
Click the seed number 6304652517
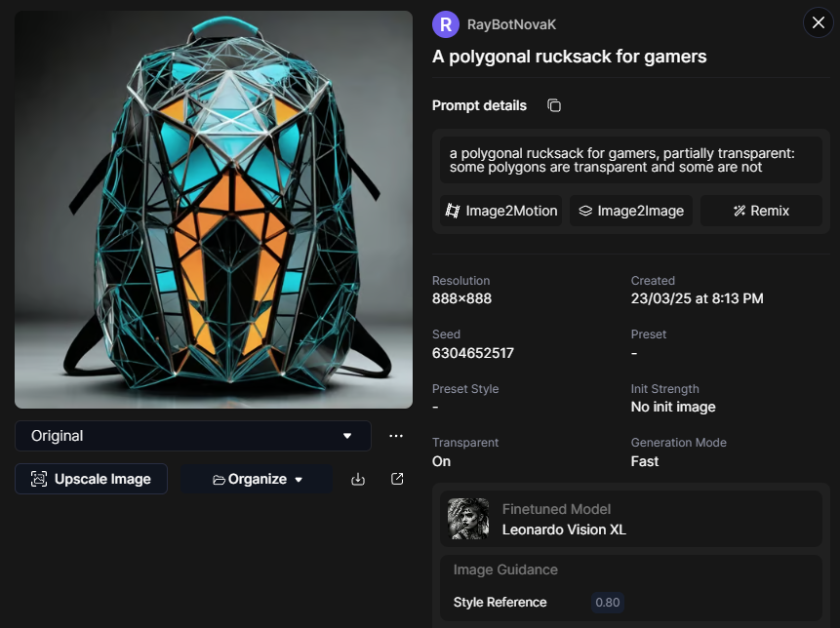pos(473,353)
